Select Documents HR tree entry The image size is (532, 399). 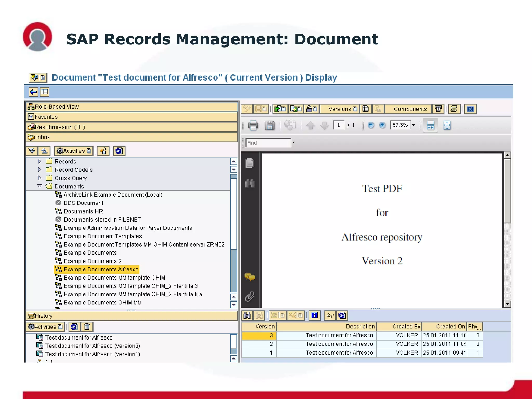83,211
